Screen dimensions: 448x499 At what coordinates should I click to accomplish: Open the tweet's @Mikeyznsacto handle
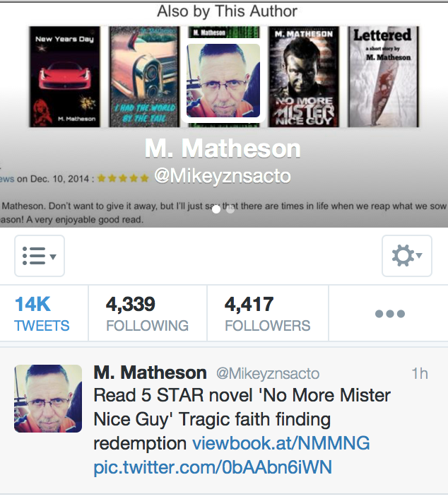click(x=268, y=373)
